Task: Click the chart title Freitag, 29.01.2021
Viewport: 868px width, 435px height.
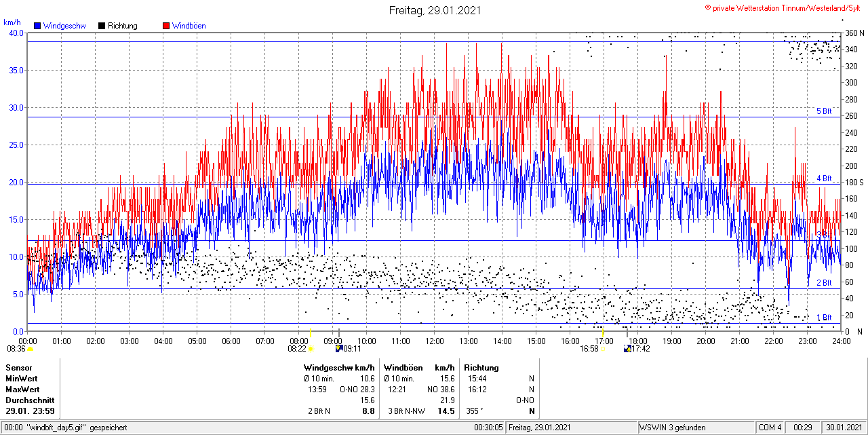Action: click(x=435, y=10)
